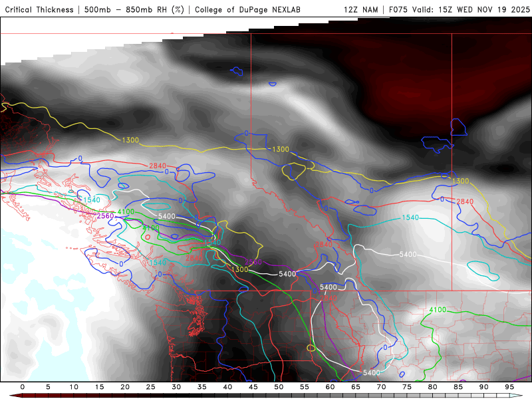Click colorbar tick label "55"
The image size is (532, 399).
click(305, 387)
